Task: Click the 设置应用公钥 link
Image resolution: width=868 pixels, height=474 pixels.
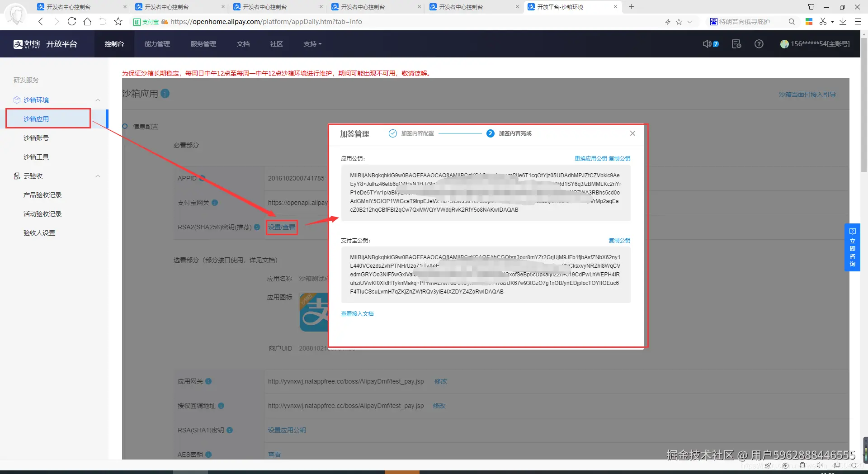Action: 287,430
